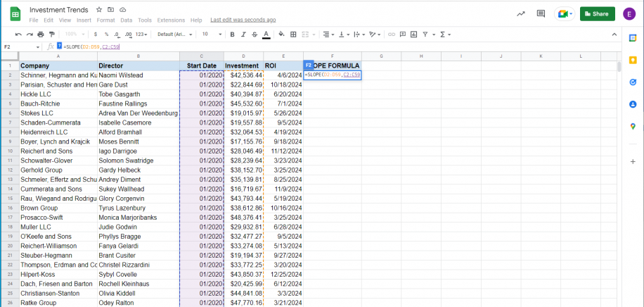Image resolution: width=644 pixels, height=307 pixels.
Task: Open the account avatar E
Action: click(x=629, y=14)
